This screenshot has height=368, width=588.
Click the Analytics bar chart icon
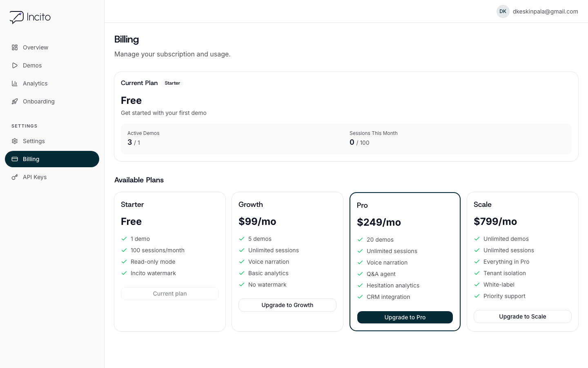15,83
